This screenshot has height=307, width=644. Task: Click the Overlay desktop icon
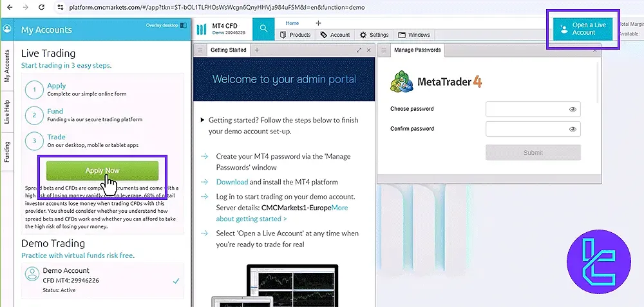[x=184, y=25]
